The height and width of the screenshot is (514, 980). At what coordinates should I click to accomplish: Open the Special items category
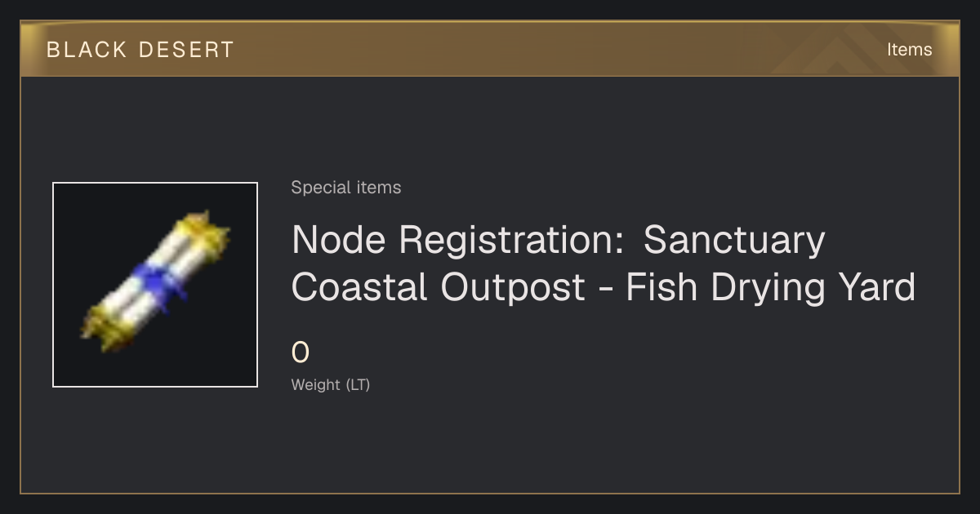pos(346,188)
